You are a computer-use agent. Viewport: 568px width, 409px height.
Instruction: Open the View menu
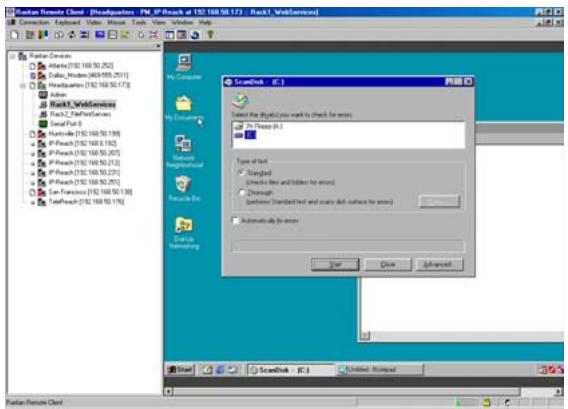[x=159, y=22]
